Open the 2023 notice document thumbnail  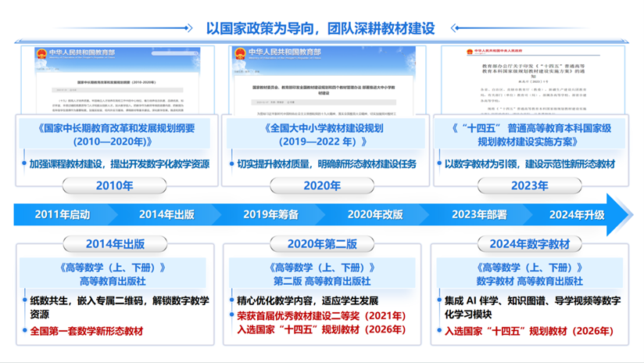533,80
